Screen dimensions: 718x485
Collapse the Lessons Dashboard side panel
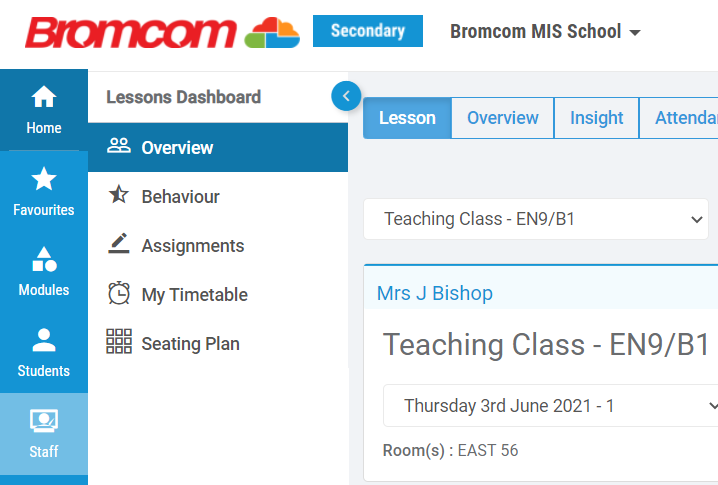click(346, 96)
